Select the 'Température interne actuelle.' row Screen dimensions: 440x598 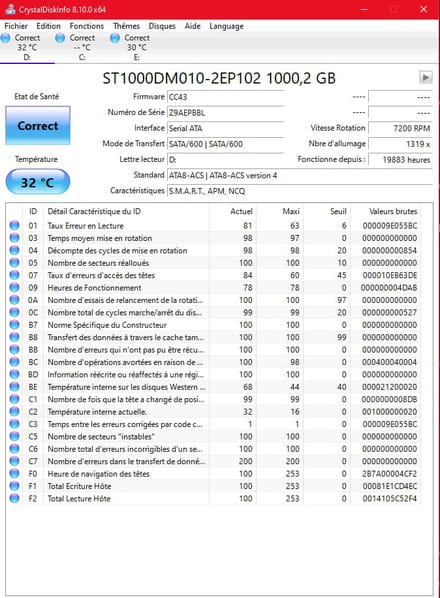click(x=214, y=412)
